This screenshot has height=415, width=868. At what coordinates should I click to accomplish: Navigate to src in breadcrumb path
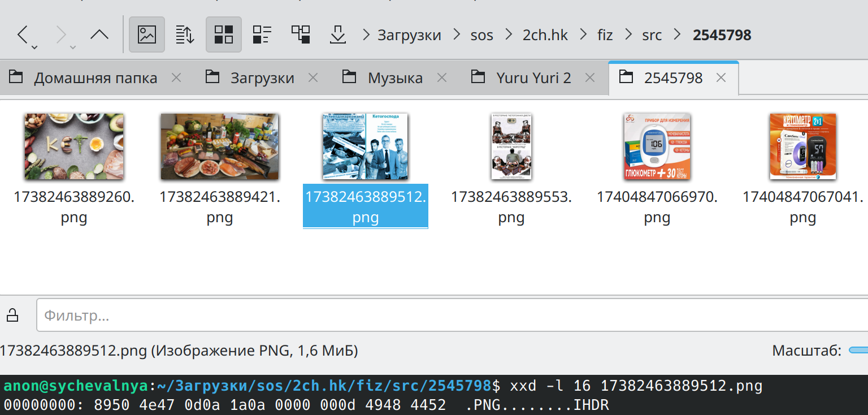tap(652, 35)
